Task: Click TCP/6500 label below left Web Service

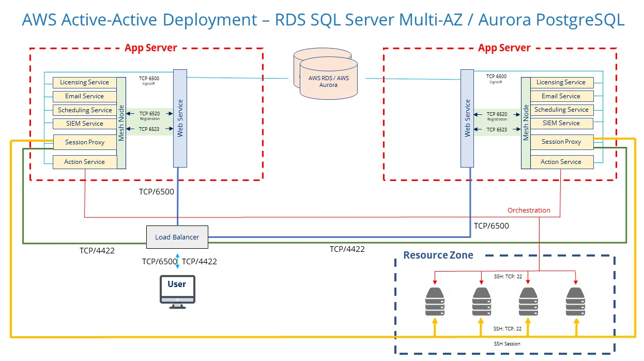Action: tap(157, 191)
